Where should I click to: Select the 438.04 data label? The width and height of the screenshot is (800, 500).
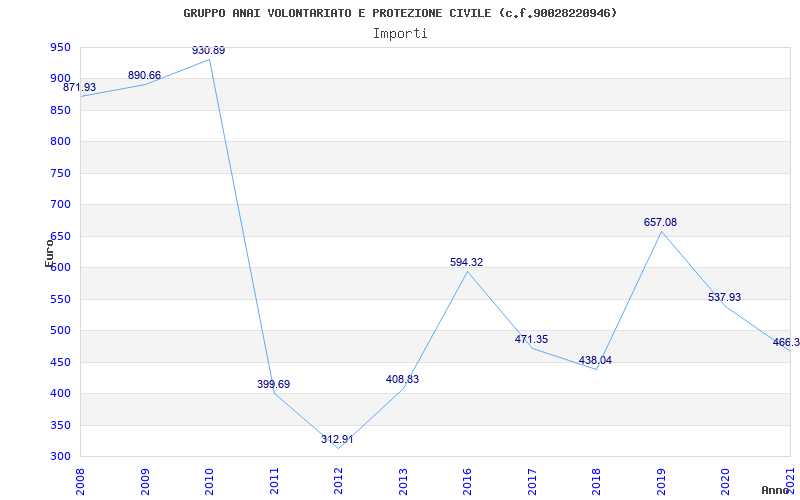coord(595,360)
